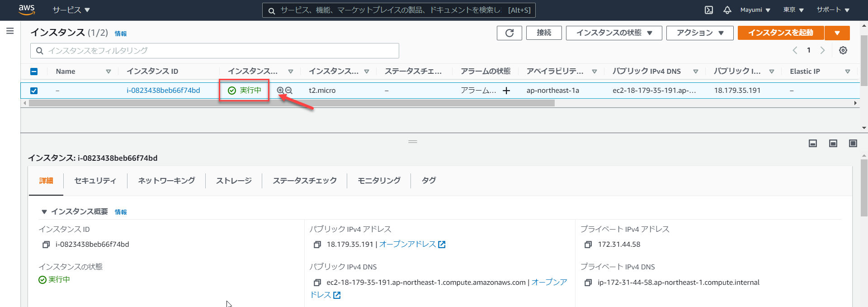Screen dimensions: 868x307
Task: Open the launch instance split-button arrow
Action: pos(837,33)
